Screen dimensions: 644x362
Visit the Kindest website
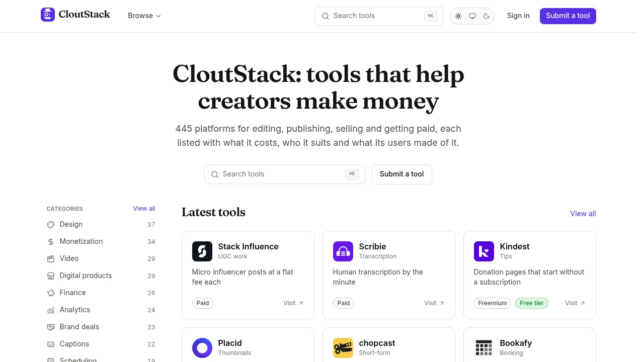pyautogui.click(x=575, y=303)
